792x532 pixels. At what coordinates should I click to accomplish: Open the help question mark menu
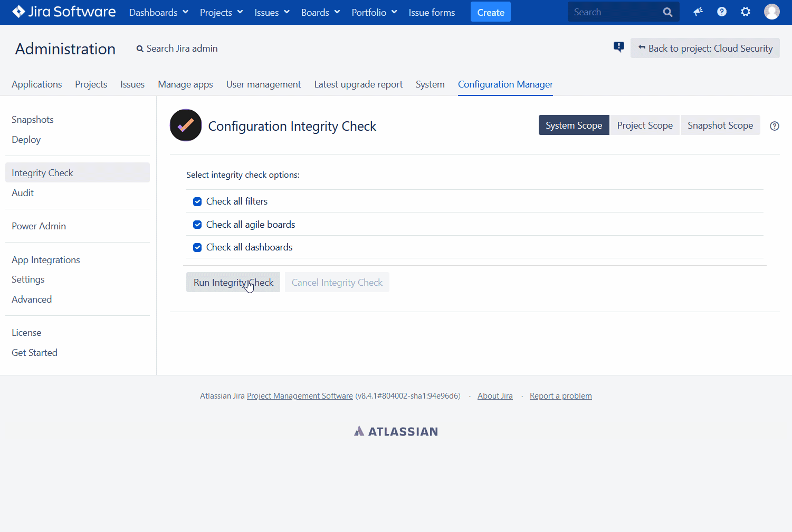click(x=722, y=12)
